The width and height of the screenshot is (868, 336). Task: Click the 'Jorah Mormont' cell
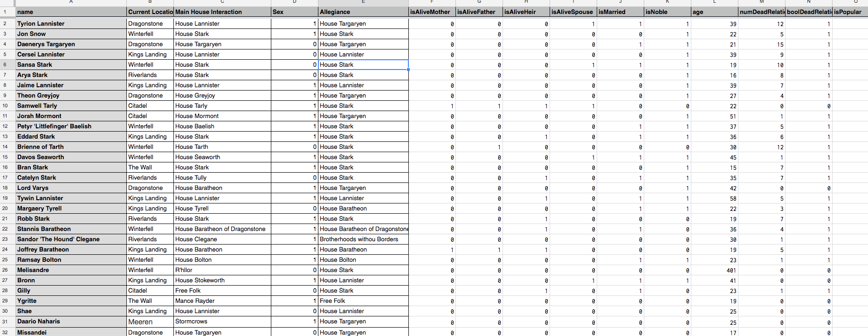pos(71,116)
